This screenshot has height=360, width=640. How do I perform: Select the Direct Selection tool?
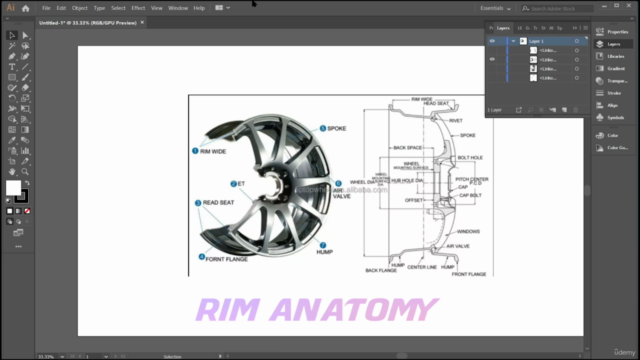tap(25, 36)
